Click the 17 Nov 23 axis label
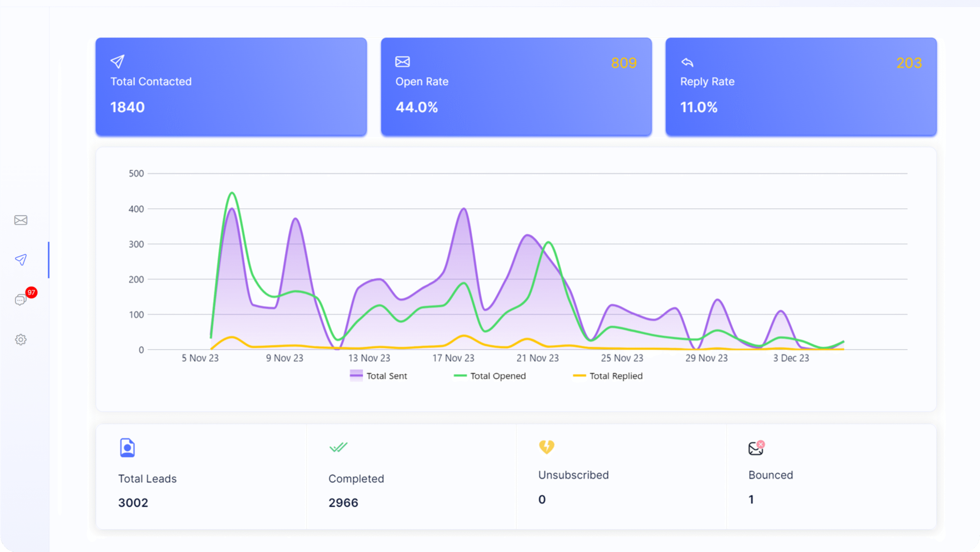Screen dimensions: 980x552 click(453, 358)
